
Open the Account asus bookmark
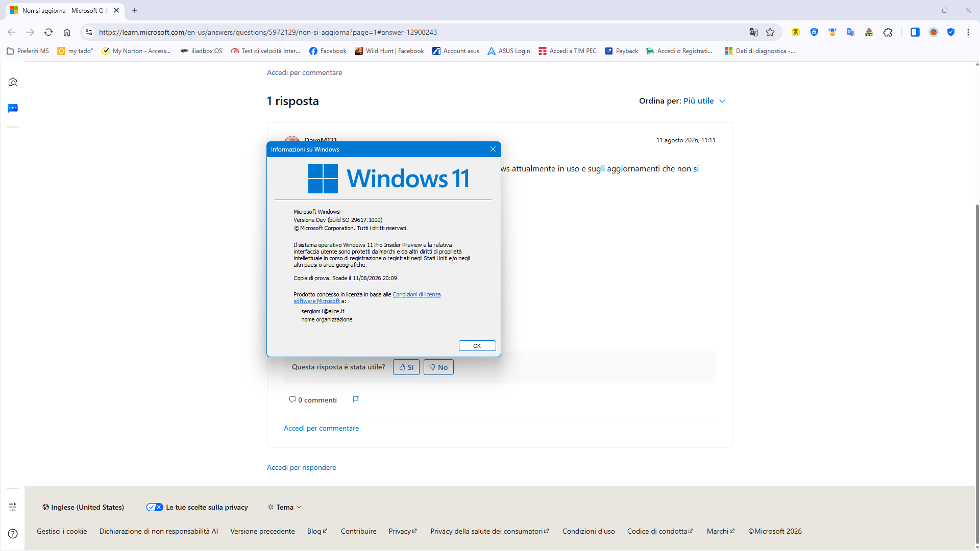click(x=456, y=51)
